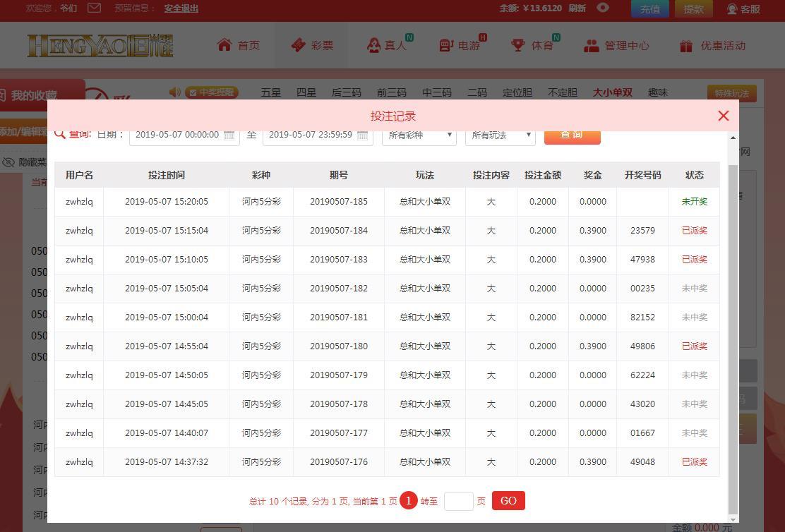Click the customer service headset icon
785x532 pixels.
coord(732,9)
